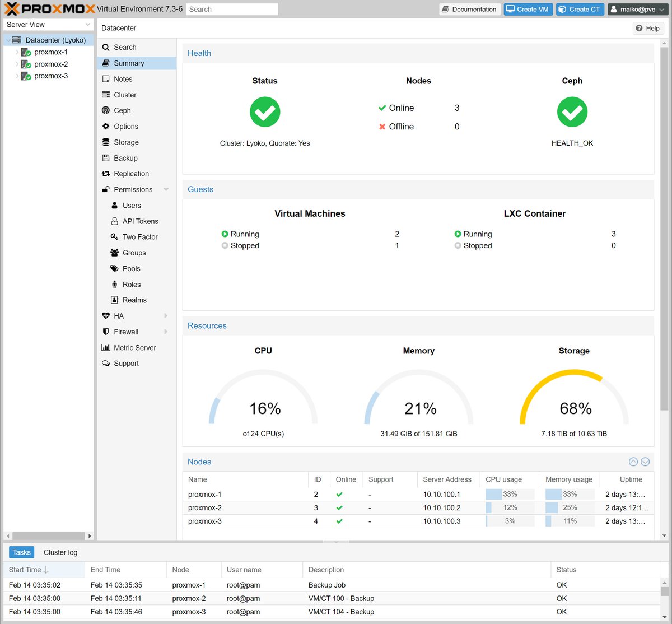Click the resource tree horizontal scrollbar
The width and height of the screenshot is (672, 624).
(48, 536)
